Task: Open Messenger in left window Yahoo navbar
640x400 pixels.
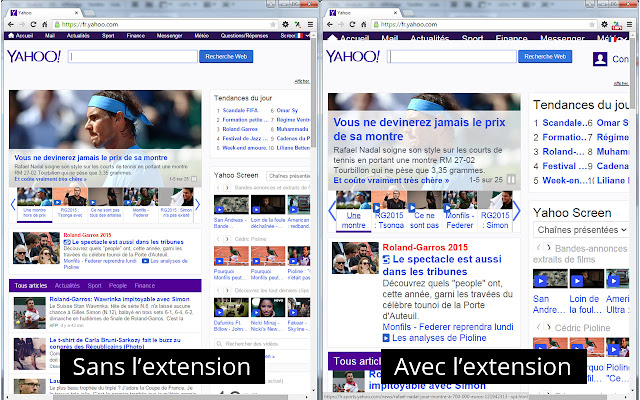Action: click(169, 36)
